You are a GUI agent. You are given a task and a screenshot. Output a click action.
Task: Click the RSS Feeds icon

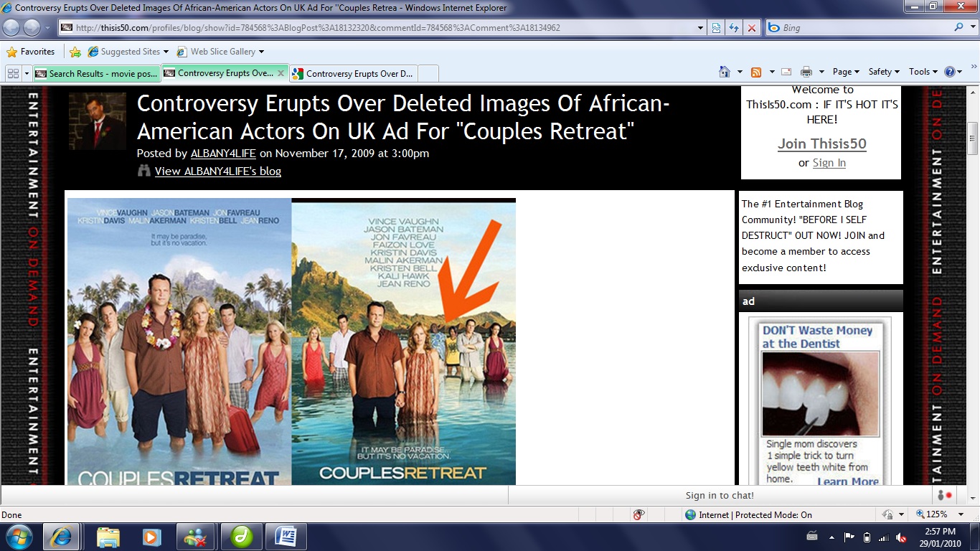click(755, 72)
